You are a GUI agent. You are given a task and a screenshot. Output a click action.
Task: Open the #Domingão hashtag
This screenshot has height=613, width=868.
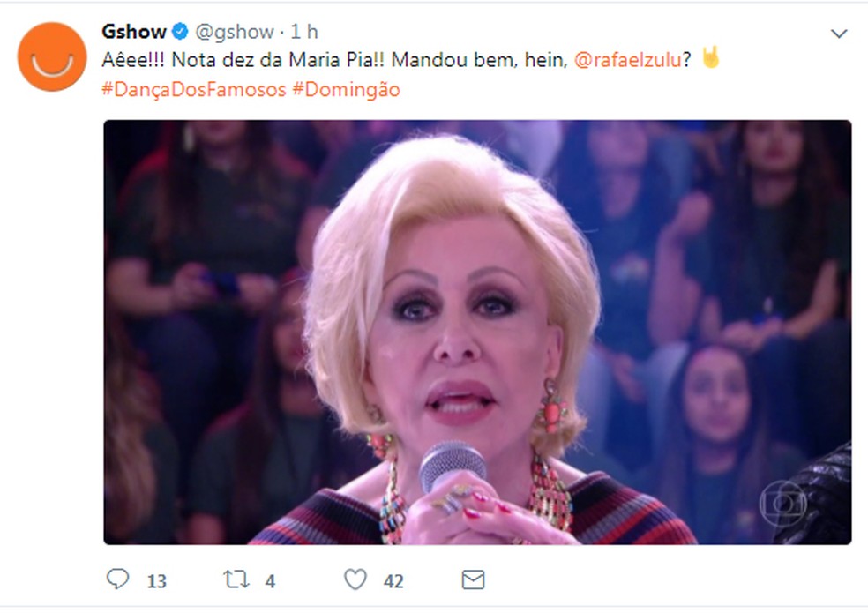click(346, 90)
